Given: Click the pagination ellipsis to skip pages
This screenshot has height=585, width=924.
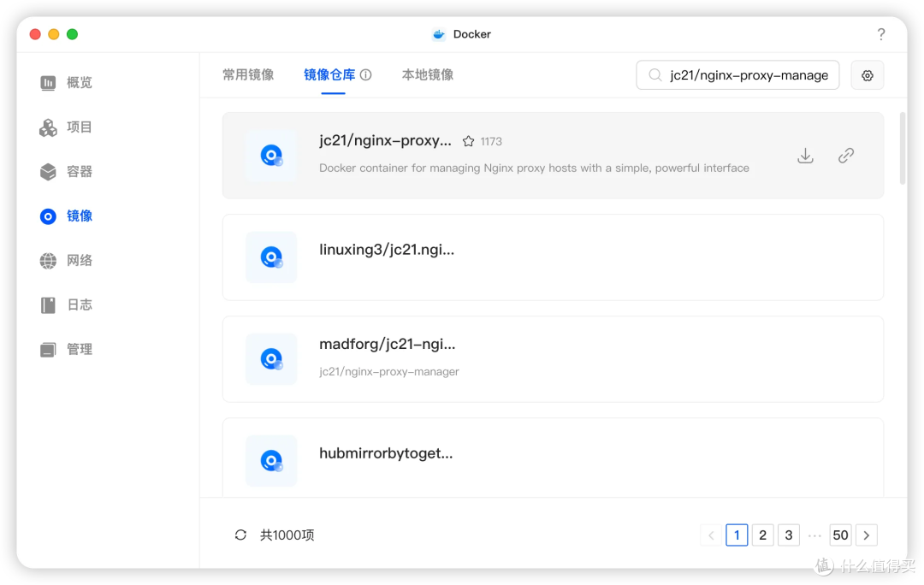Looking at the screenshot, I should pyautogui.click(x=814, y=535).
